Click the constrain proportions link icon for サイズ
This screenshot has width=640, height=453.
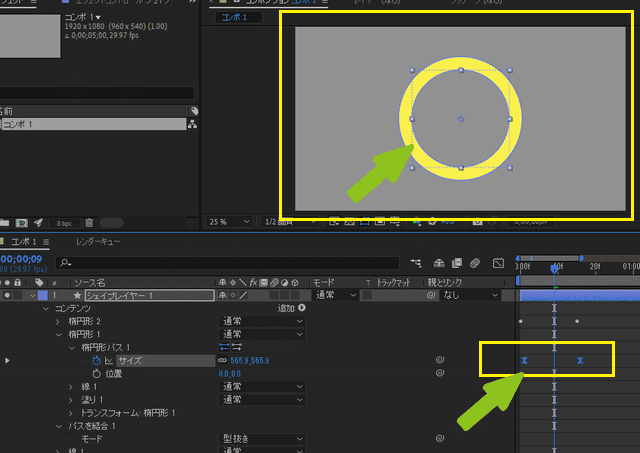pyautogui.click(x=222, y=360)
